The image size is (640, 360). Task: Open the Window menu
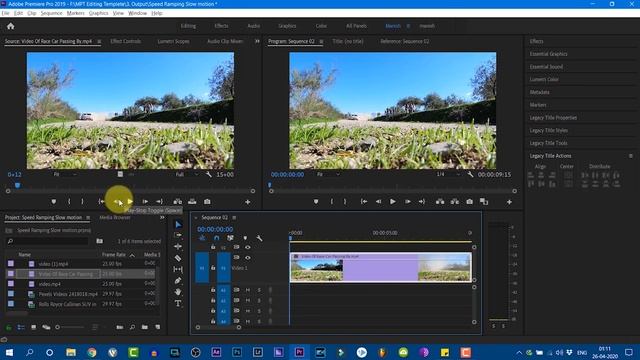[137, 13]
